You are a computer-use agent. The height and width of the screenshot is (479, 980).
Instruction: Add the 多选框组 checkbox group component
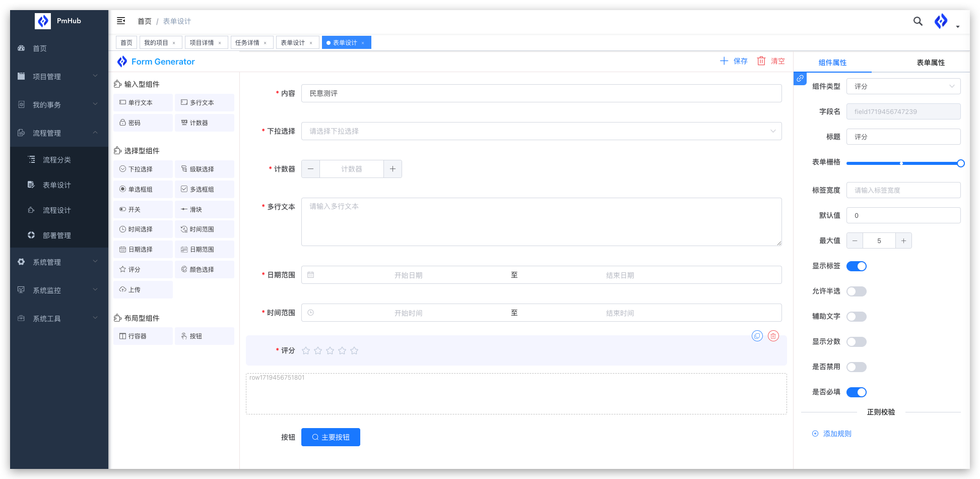205,189
